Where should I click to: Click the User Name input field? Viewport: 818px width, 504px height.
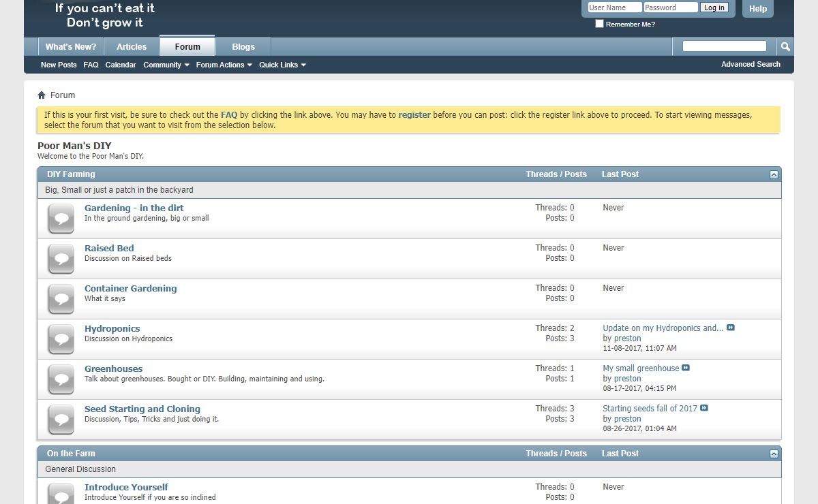pyautogui.click(x=614, y=7)
